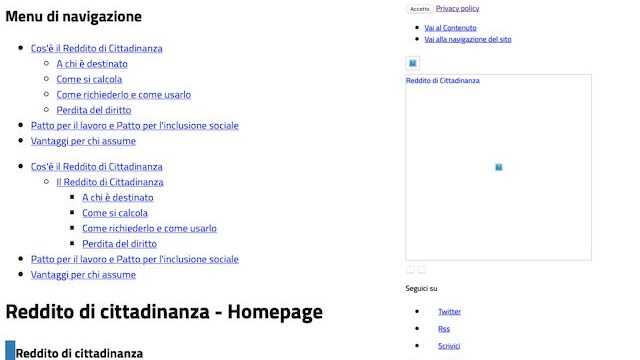
Task: Click the broken image icon above the Reddito box
Action: pyautogui.click(x=412, y=63)
